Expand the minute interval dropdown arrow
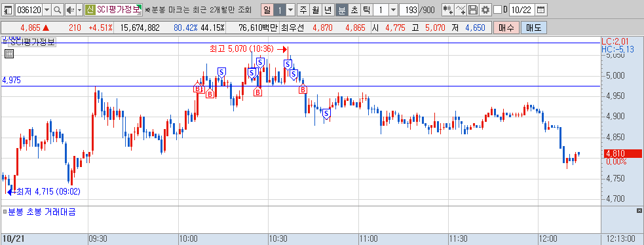Screen dimensions: 644x245 pos(393,9)
